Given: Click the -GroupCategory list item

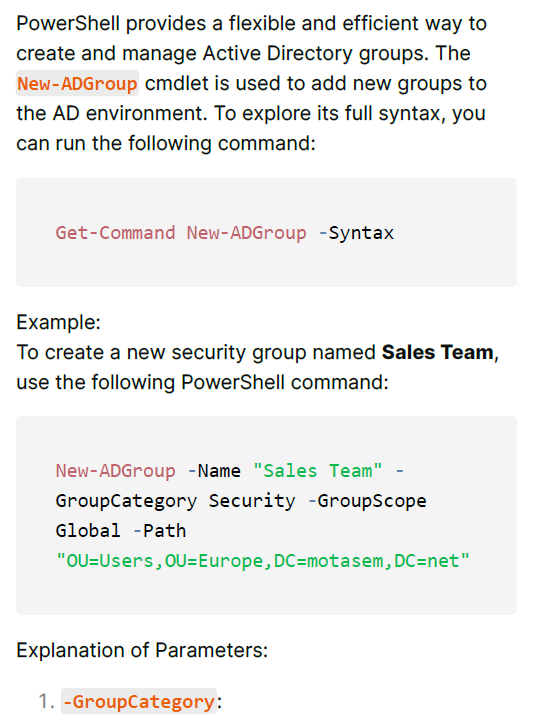Looking at the screenshot, I should click(139, 701).
